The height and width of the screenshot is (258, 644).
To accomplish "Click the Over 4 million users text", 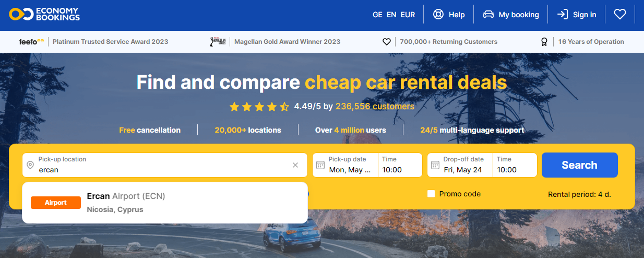I will click(351, 130).
